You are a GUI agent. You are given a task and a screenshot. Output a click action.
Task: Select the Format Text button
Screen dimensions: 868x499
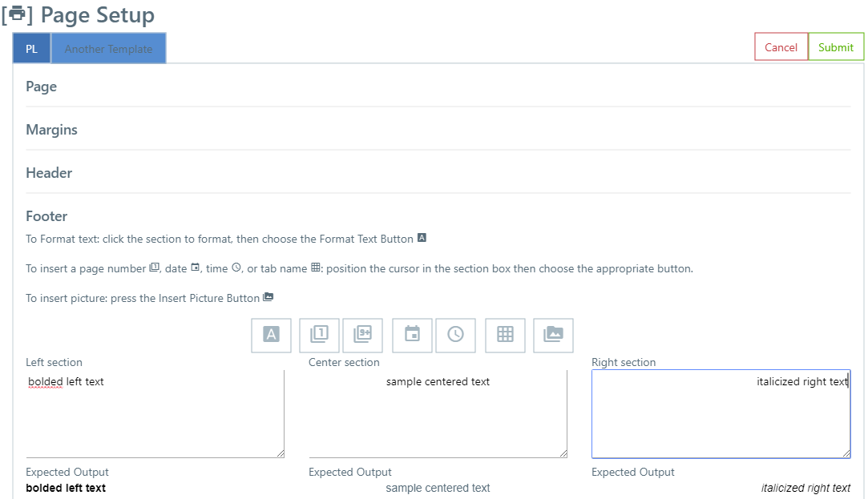[271, 335]
